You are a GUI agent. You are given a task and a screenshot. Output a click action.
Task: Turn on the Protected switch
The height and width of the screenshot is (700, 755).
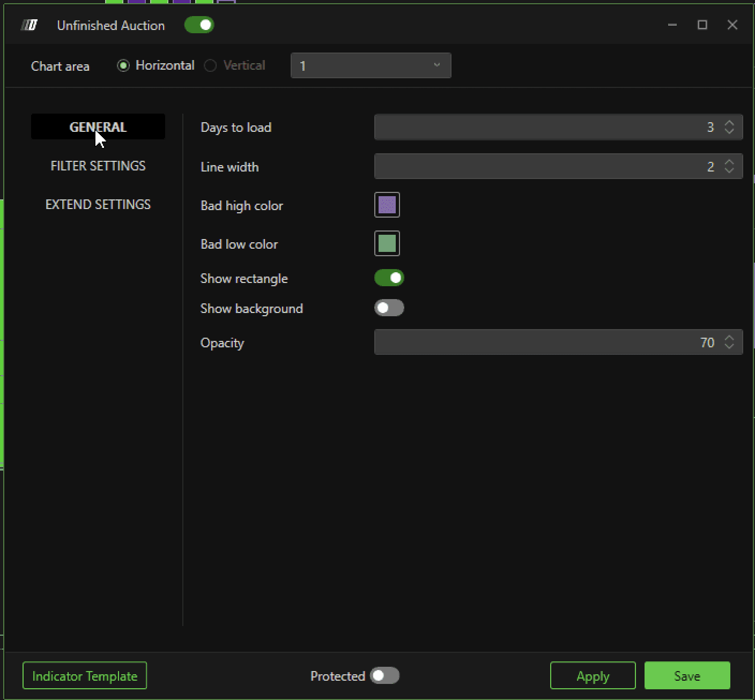pos(385,675)
